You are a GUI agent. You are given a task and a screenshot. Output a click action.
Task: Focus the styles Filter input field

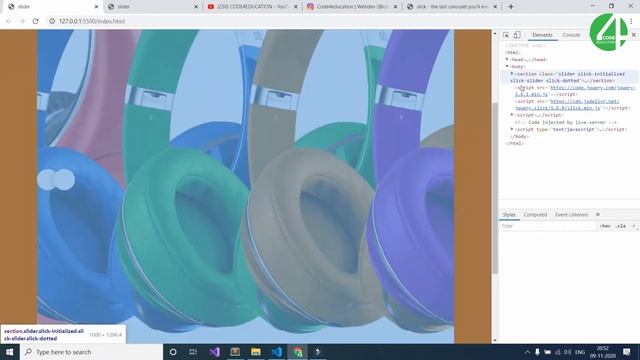[548, 226]
